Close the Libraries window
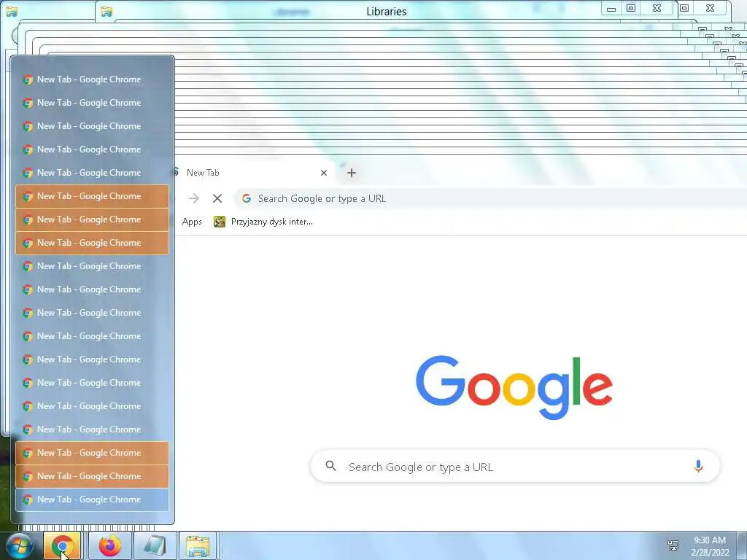747x560 pixels. [x=657, y=9]
